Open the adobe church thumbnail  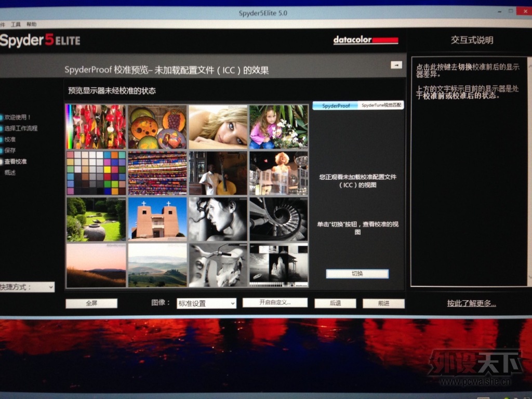click(x=157, y=219)
